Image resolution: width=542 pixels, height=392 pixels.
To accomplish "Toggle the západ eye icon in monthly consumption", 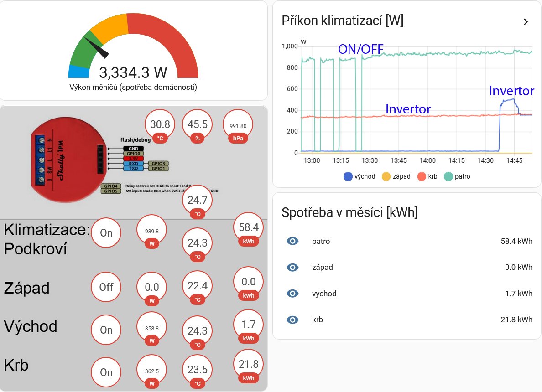I will [x=292, y=267].
